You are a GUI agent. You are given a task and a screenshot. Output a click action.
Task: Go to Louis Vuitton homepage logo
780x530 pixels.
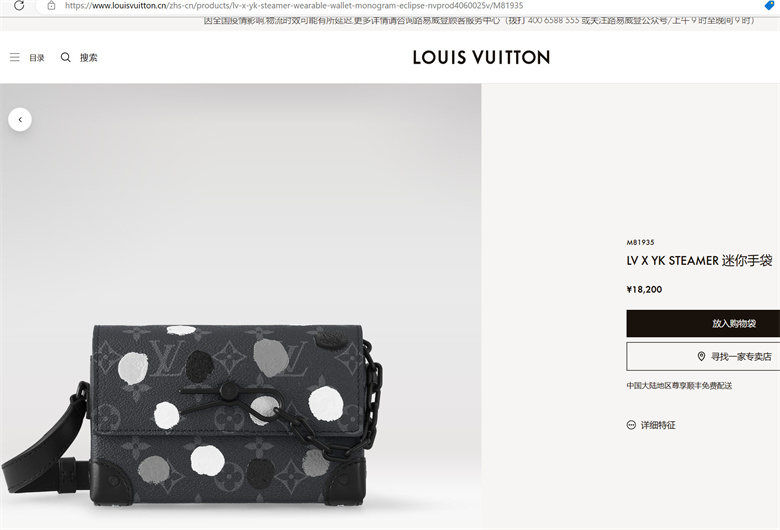[481, 57]
